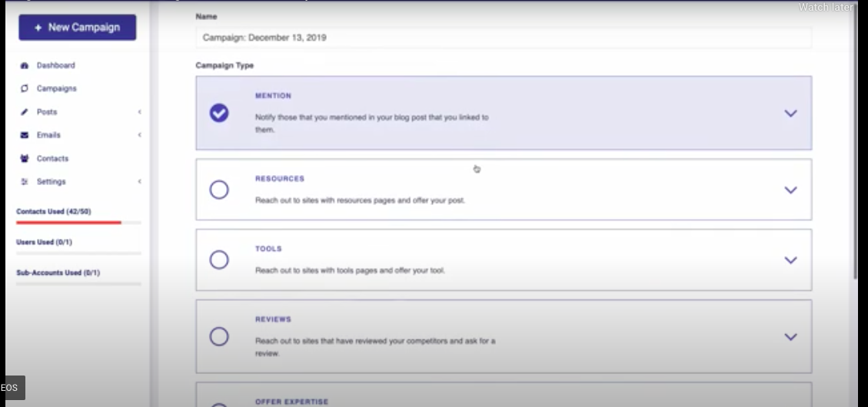Click the Contacts Used progress bar
The image size is (868, 407).
click(78, 223)
